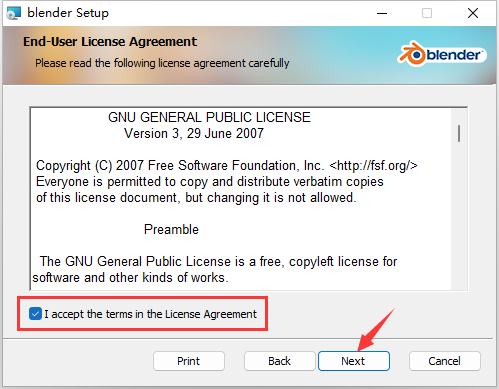Click the 'blender Setup' title bar text
The width and height of the screenshot is (499, 389).
tap(68, 13)
